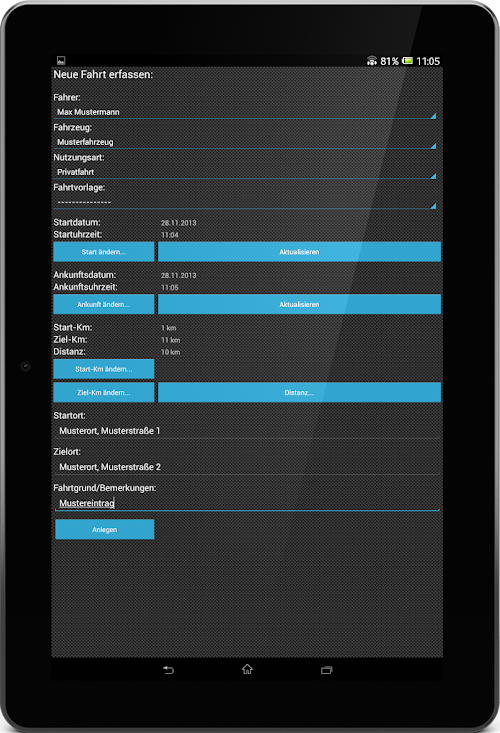This screenshot has width=500, height=733.
Task: Tap the Wi-Fi signal icon in status bar
Action: [x=372, y=61]
